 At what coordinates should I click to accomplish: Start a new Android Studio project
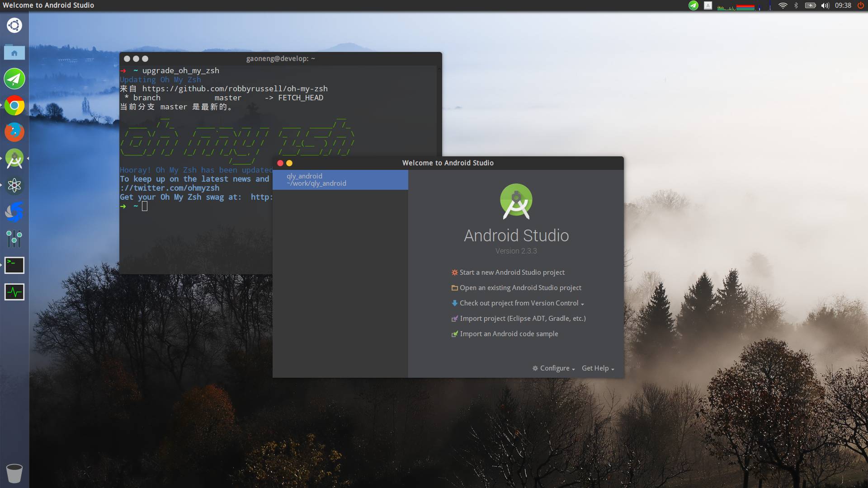click(x=511, y=272)
